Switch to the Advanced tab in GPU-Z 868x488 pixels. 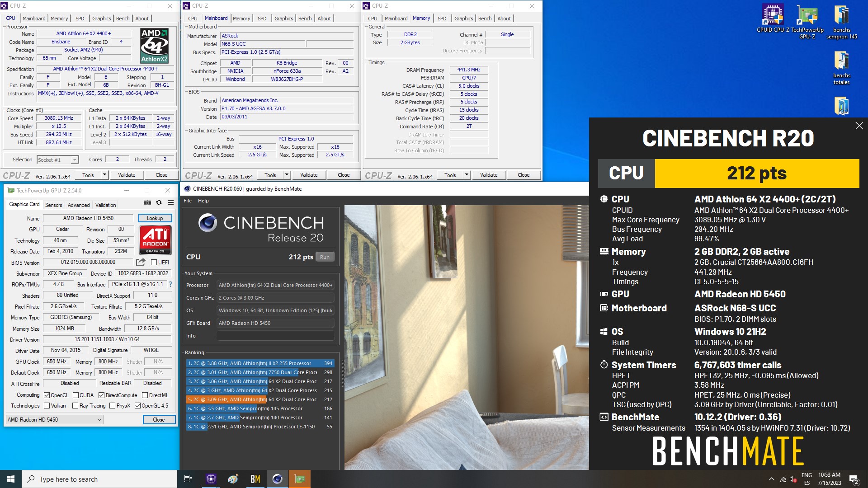pyautogui.click(x=79, y=205)
